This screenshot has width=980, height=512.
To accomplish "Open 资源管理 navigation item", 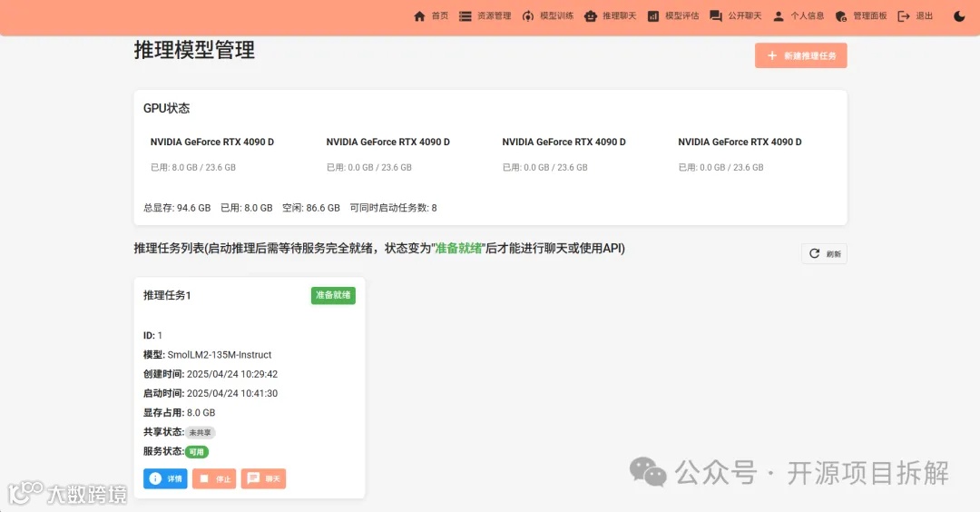I will tap(495, 16).
